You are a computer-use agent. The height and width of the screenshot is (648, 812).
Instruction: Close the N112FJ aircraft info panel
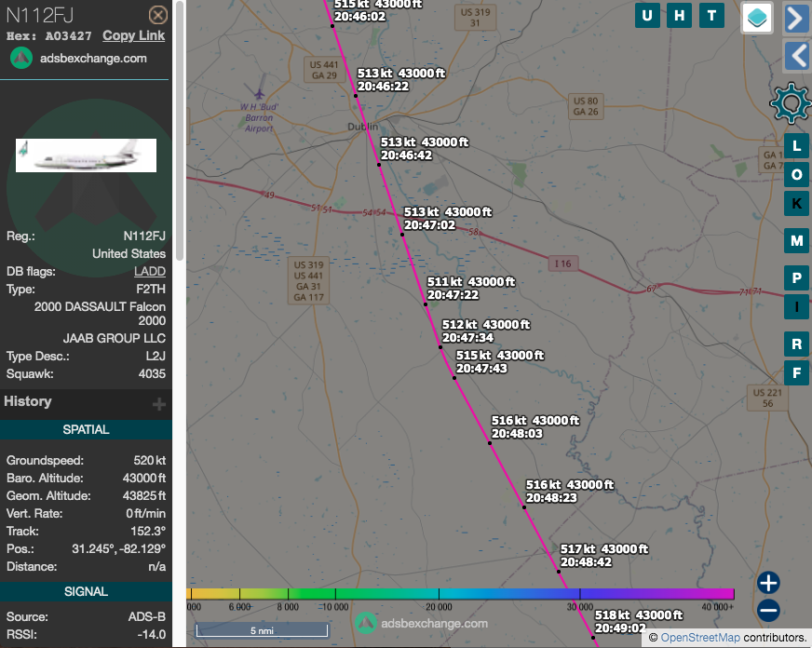coord(158,15)
